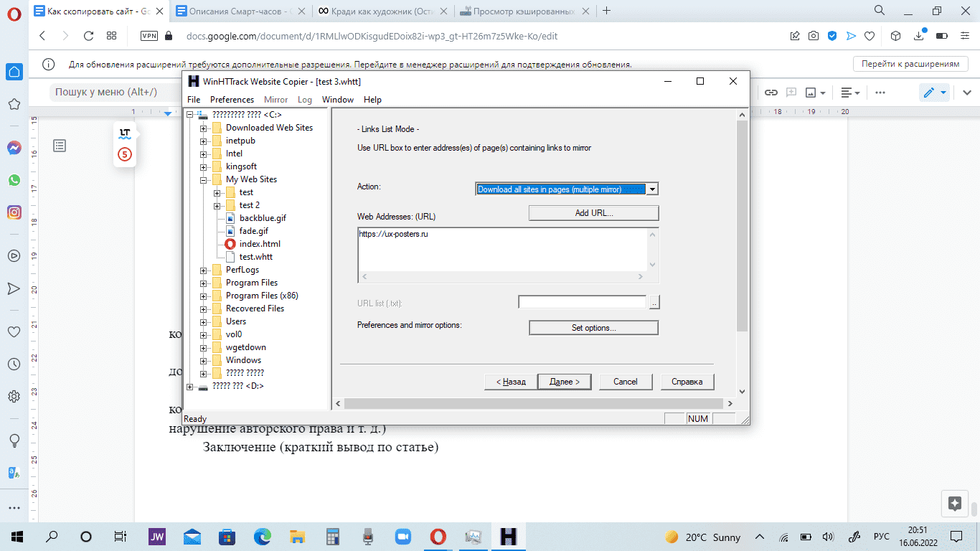Collapse the My Web Sites folder
This screenshot has width=980, height=551.
coord(204,179)
